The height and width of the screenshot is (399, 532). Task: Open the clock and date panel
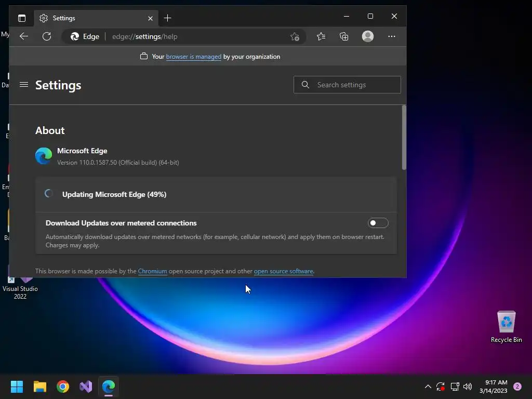point(494,387)
